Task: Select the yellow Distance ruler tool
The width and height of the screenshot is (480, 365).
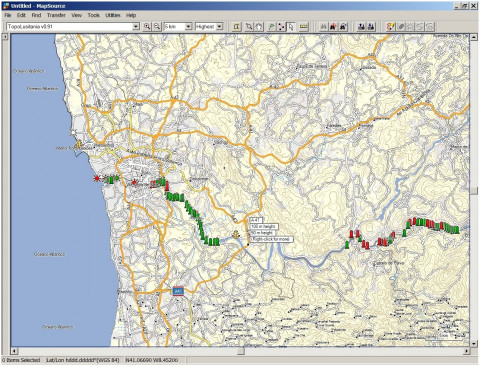Action: click(x=303, y=27)
